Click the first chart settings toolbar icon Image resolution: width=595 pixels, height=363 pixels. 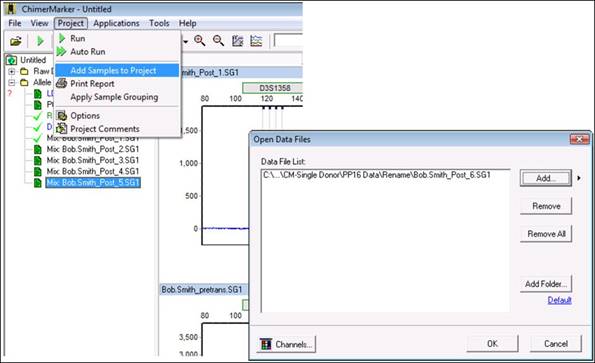pyautogui.click(x=238, y=41)
